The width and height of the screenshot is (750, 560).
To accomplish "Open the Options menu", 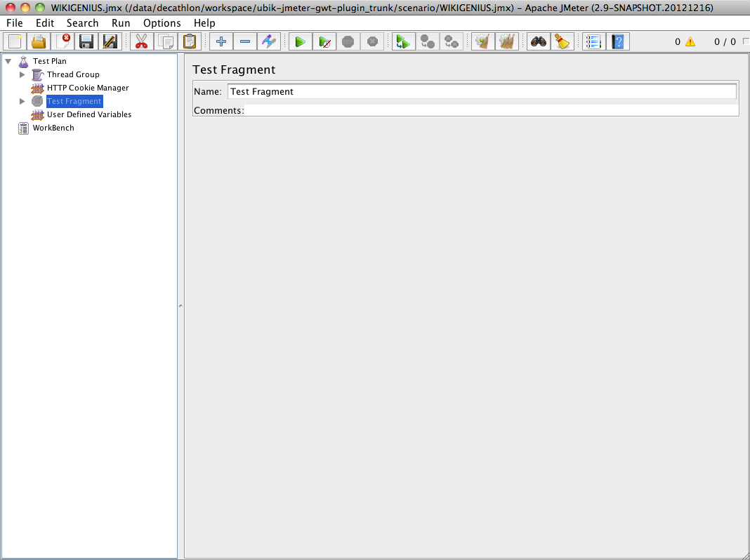I will (162, 23).
